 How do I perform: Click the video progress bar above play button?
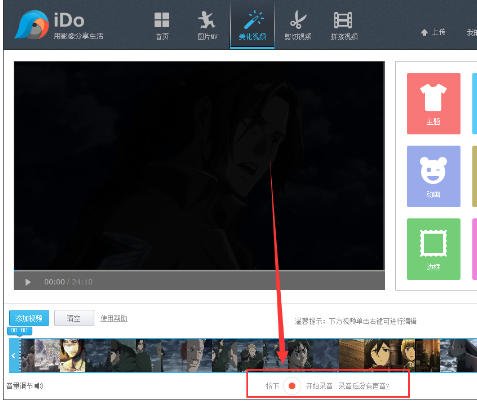coord(199,270)
